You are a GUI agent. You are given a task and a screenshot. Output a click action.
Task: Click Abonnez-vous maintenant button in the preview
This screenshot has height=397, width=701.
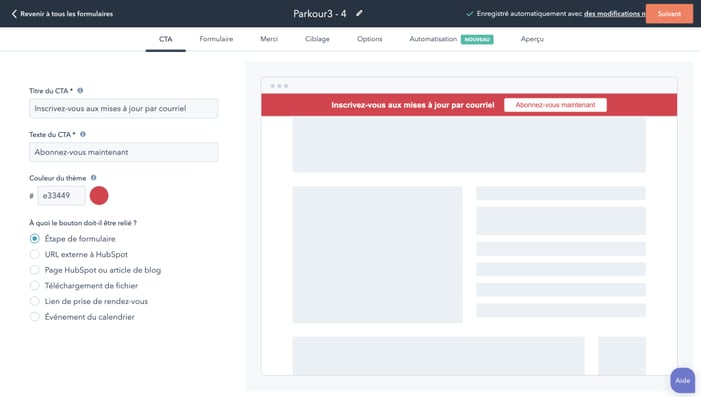555,105
